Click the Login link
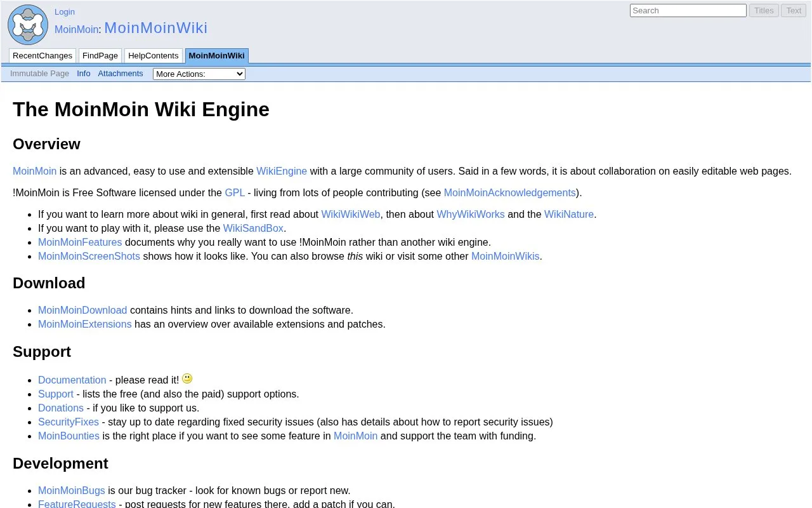The image size is (812, 508). (x=65, y=11)
